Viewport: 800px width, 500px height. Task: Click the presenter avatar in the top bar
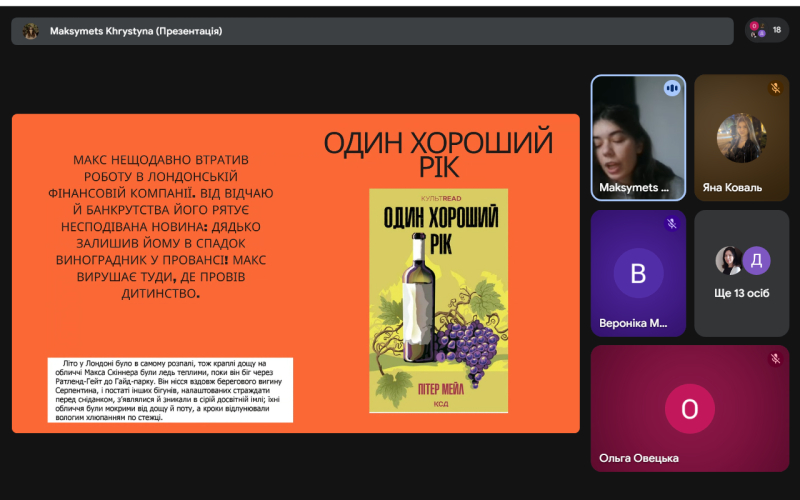(x=31, y=31)
